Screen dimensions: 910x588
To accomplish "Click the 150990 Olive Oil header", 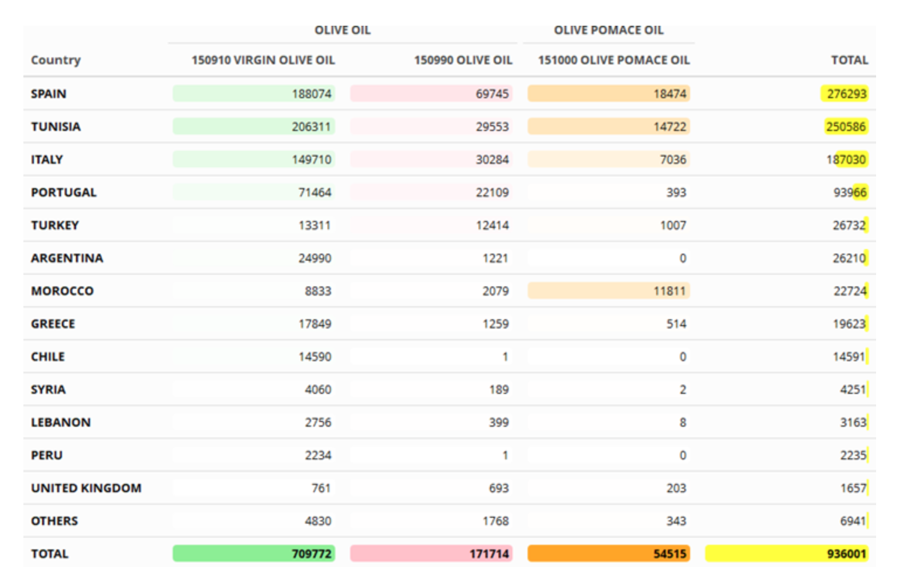I will [463, 60].
